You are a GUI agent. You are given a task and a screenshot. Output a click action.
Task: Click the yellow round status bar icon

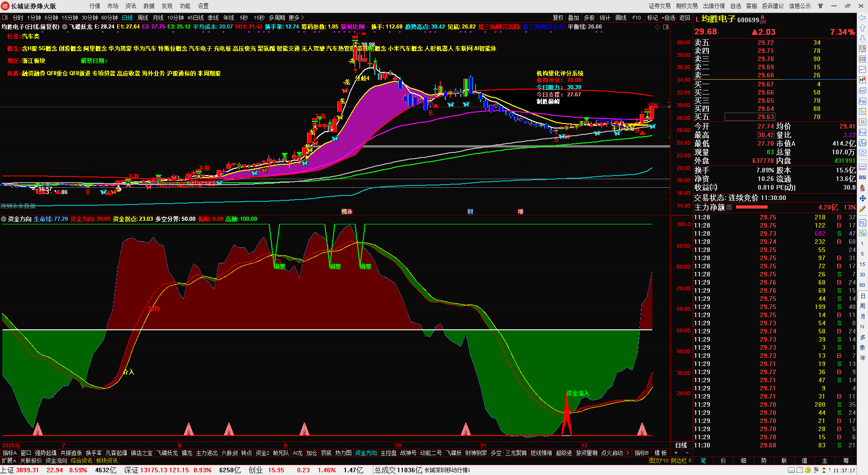[808, 470]
